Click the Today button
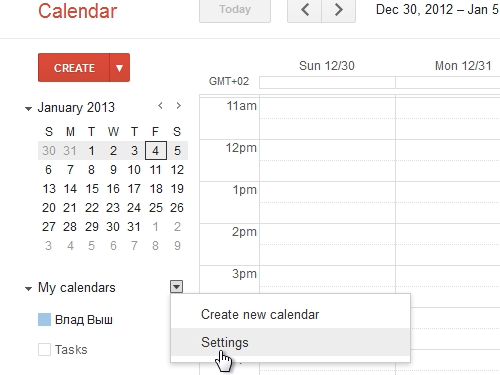Screen dimensions: 500x375 (x=235, y=10)
